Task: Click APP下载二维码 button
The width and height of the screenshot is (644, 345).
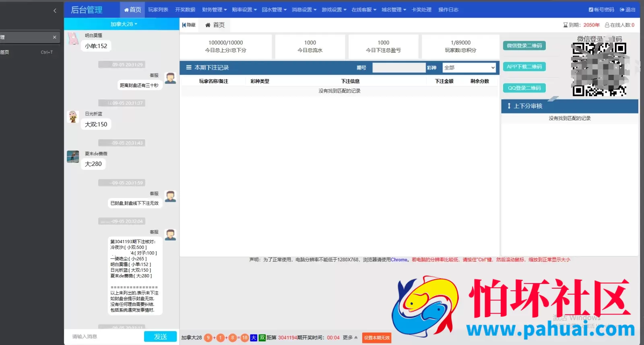Action: click(x=524, y=66)
